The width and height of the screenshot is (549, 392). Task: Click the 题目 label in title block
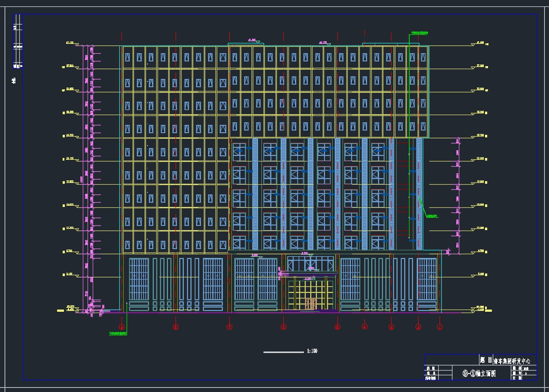(485, 360)
